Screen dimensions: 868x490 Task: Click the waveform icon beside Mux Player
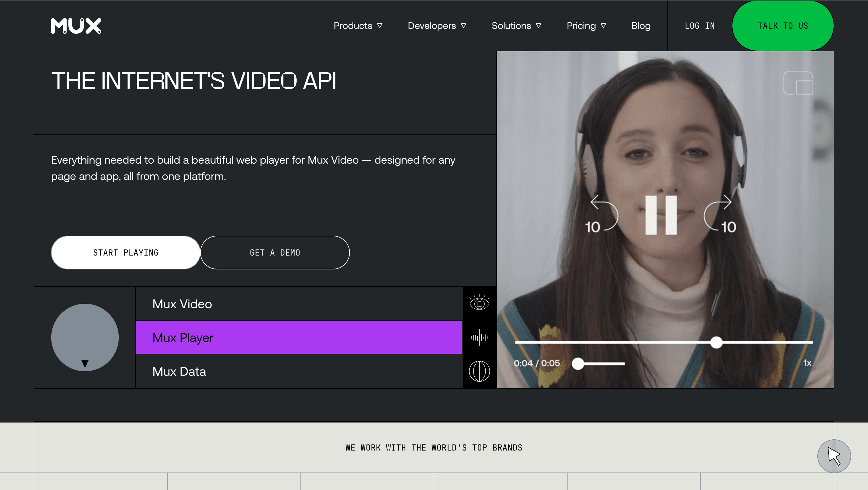[x=479, y=337]
